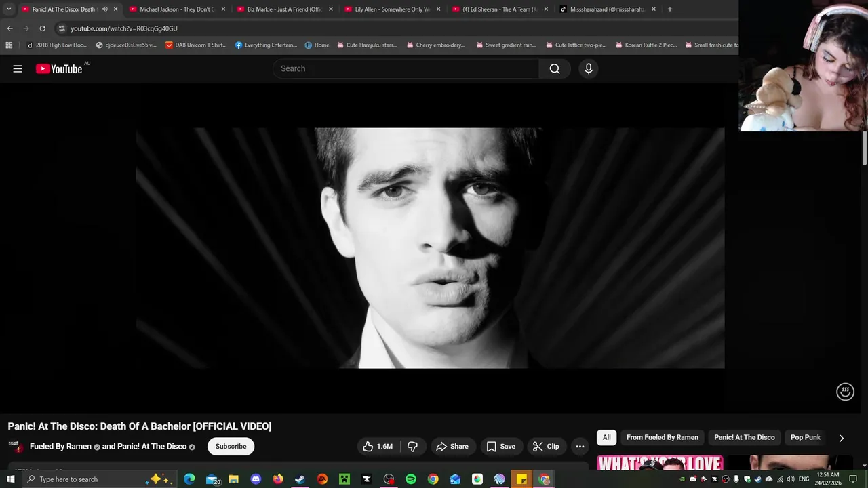Open the volume control in system tray

(791, 479)
